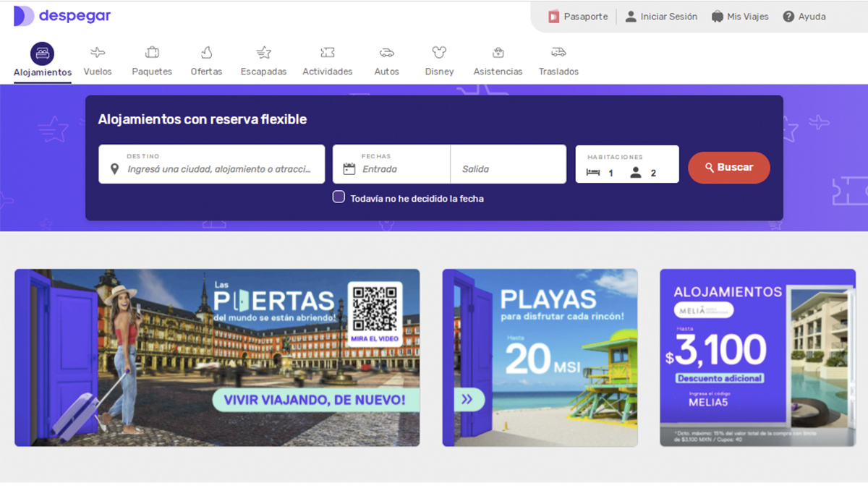Switch to the Ofertas tab label
Viewport: 868px width, 488px height.
206,72
